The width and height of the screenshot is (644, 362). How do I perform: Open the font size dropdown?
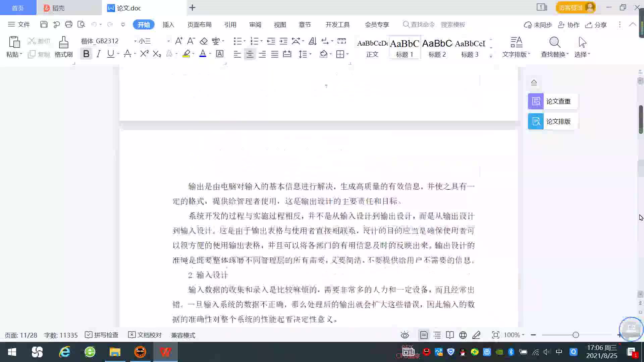click(x=168, y=41)
